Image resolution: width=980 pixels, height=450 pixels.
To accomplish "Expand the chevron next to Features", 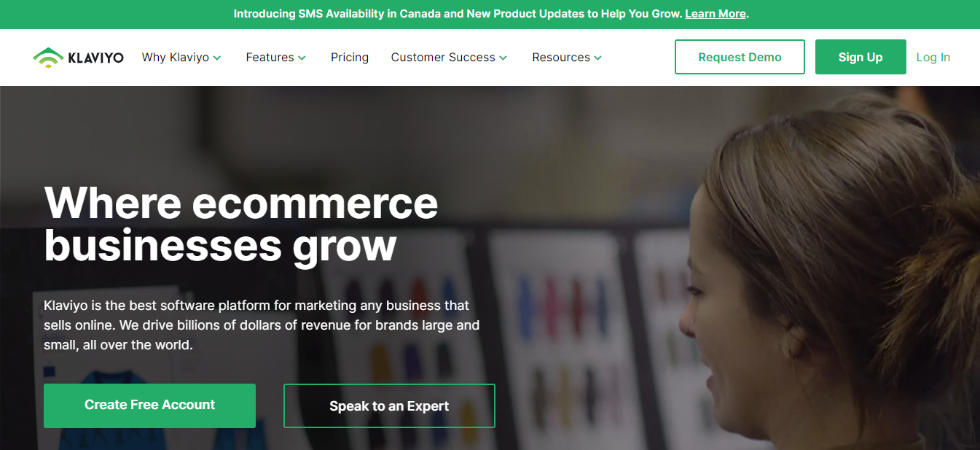I will (x=302, y=58).
